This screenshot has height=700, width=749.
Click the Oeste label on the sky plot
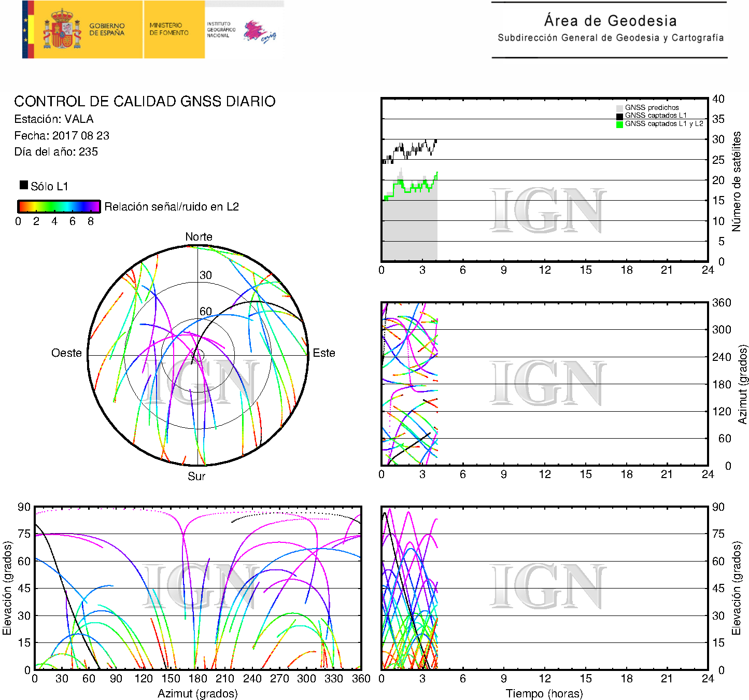pyautogui.click(x=66, y=353)
